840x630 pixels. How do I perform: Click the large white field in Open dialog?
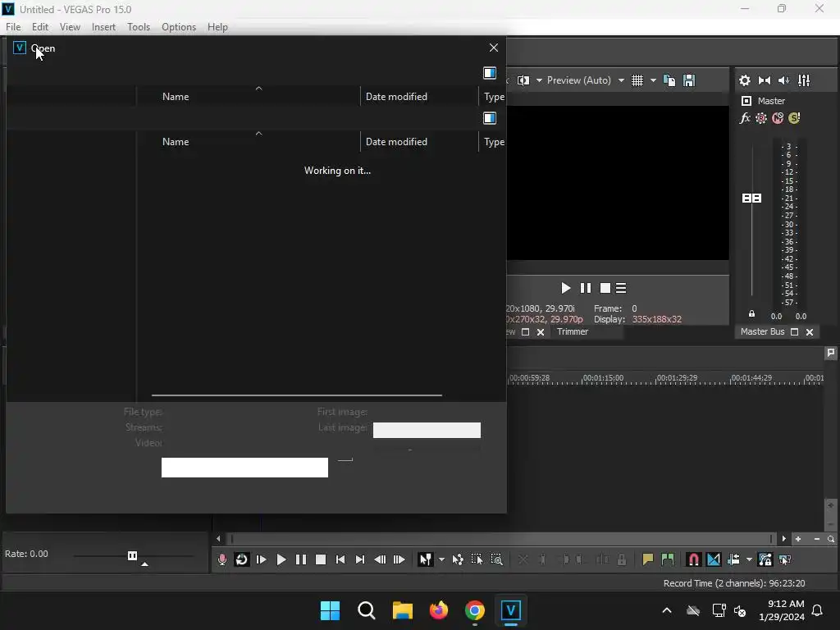244,467
